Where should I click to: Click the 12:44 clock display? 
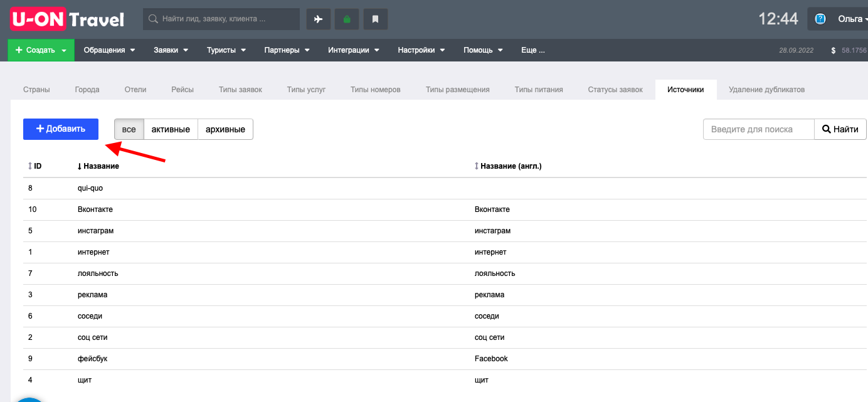tap(778, 19)
